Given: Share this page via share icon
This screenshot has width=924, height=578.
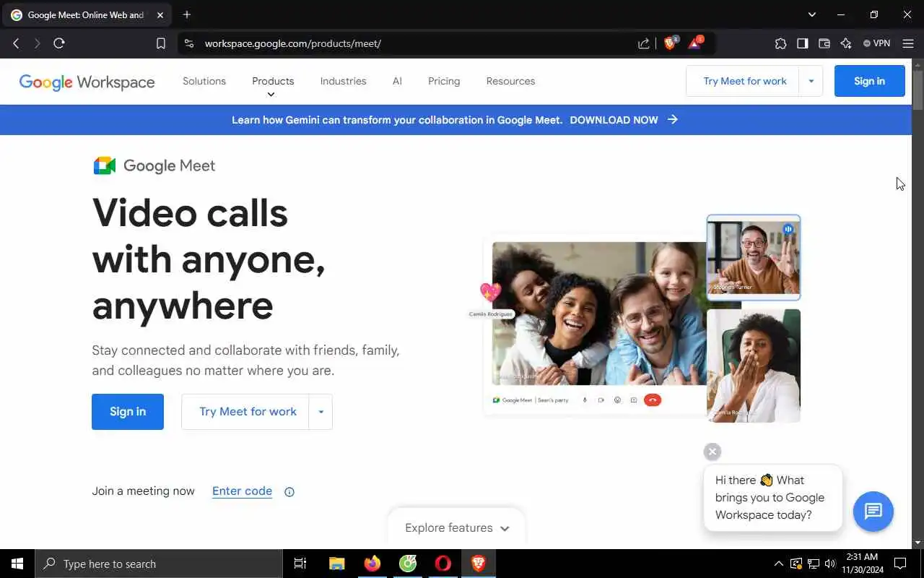Looking at the screenshot, I should pyautogui.click(x=644, y=43).
